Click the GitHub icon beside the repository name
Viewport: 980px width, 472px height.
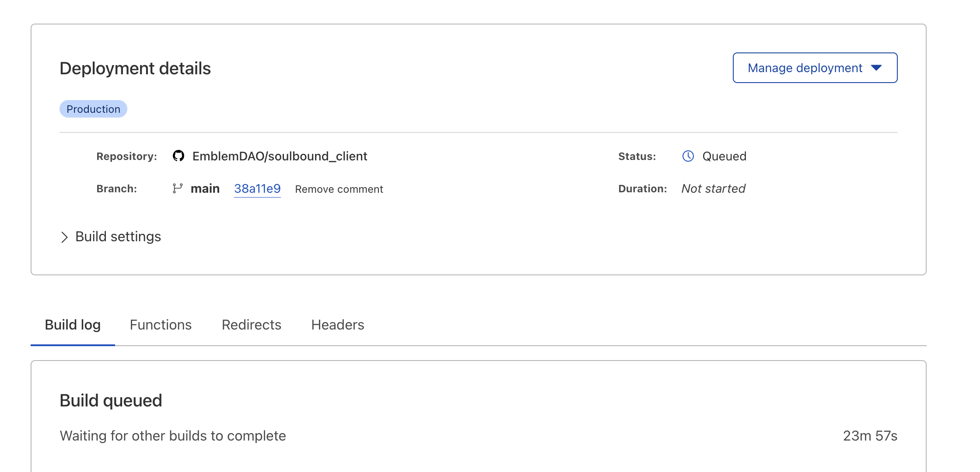pyautogui.click(x=178, y=156)
